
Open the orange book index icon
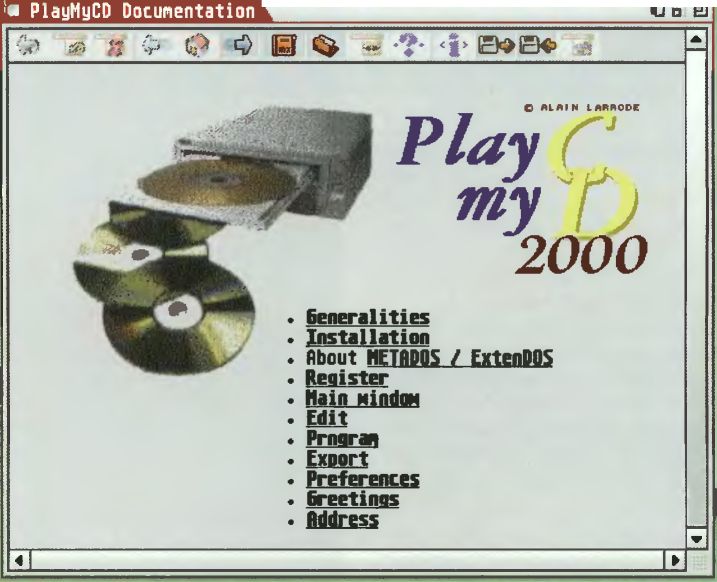(282, 45)
